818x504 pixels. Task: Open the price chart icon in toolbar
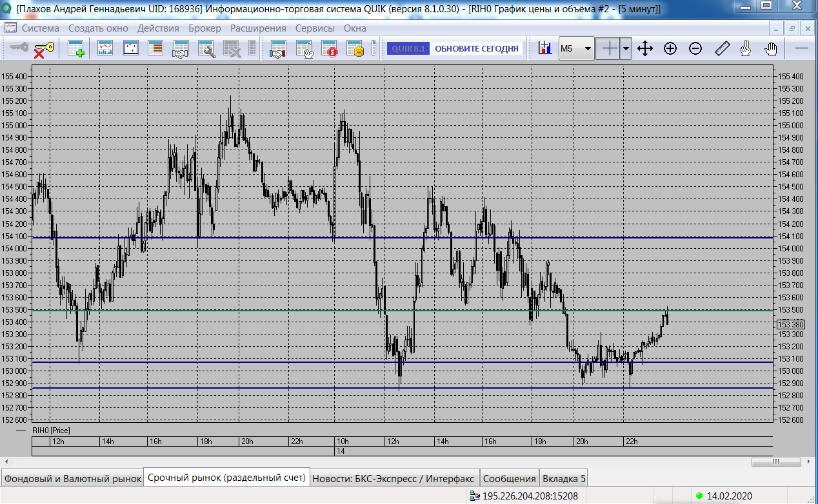pos(105,49)
